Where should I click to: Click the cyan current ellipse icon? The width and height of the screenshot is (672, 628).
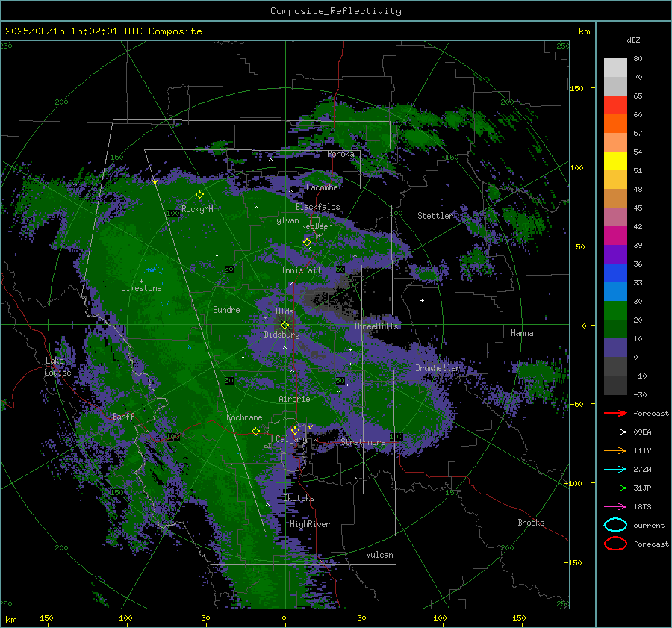pos(615,525)
